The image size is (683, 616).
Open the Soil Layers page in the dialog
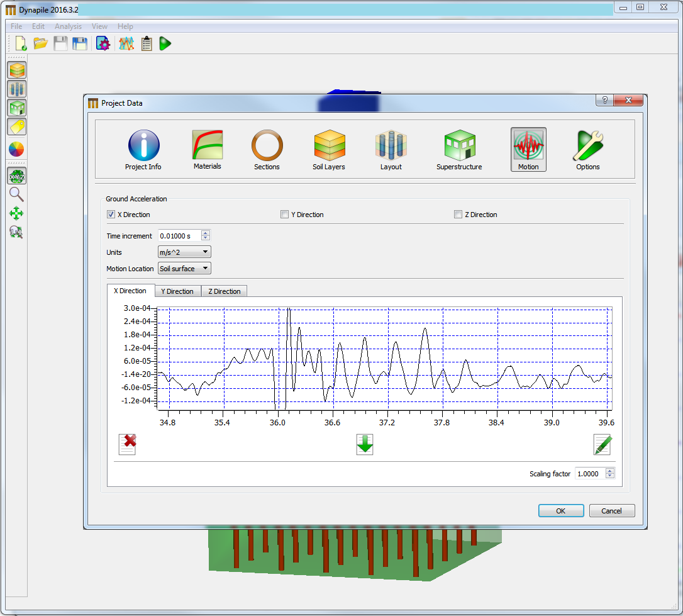pos(329,150)
